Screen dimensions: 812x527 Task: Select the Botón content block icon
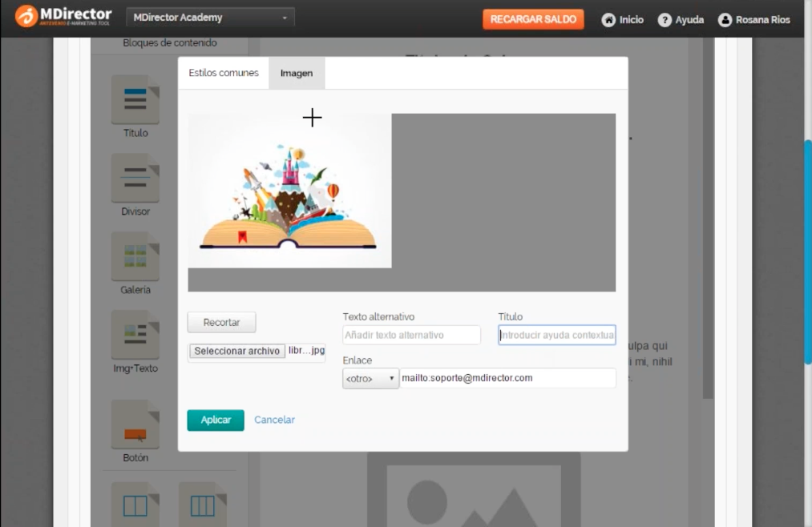135,424
